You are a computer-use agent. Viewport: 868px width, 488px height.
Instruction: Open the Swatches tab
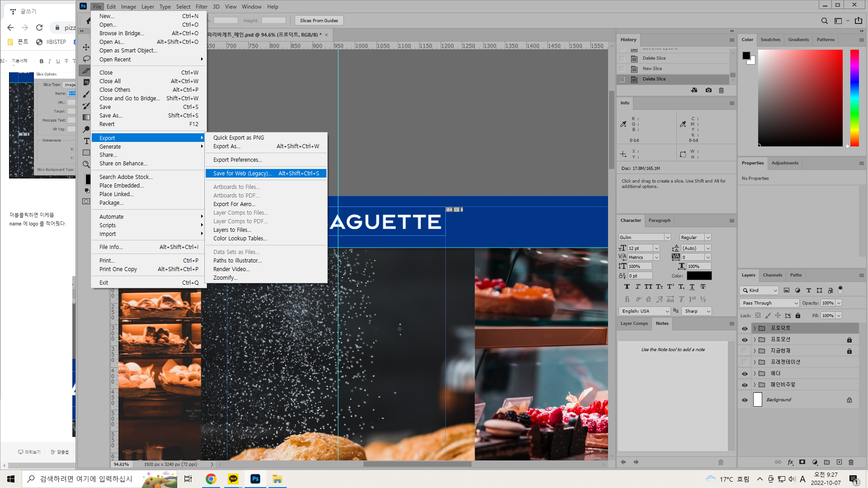pos(770,39)
